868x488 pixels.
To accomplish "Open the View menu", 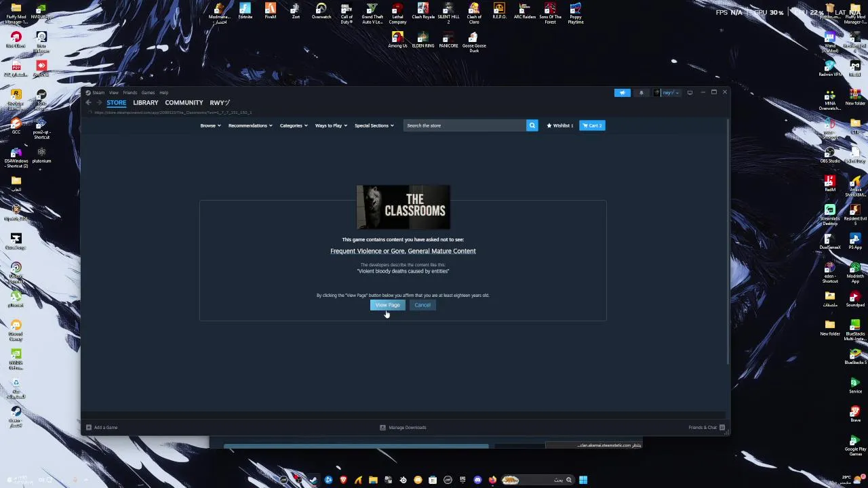I will (114, 92).
